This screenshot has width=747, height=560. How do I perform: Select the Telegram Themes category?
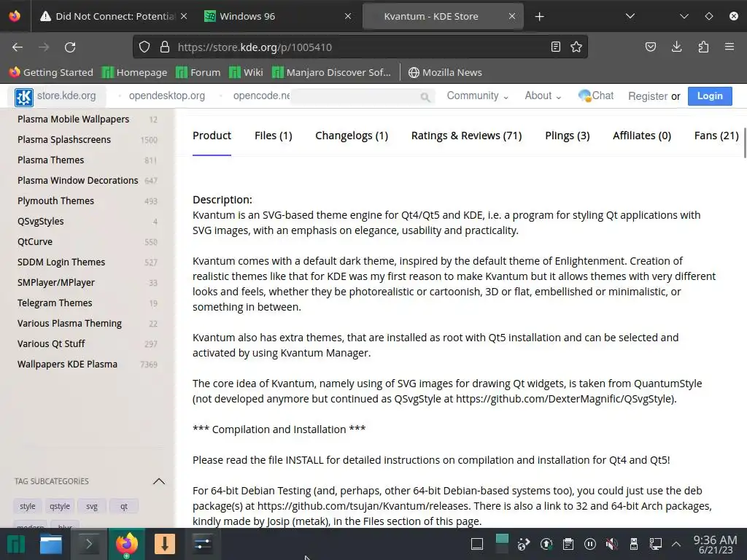click(55, 303)
